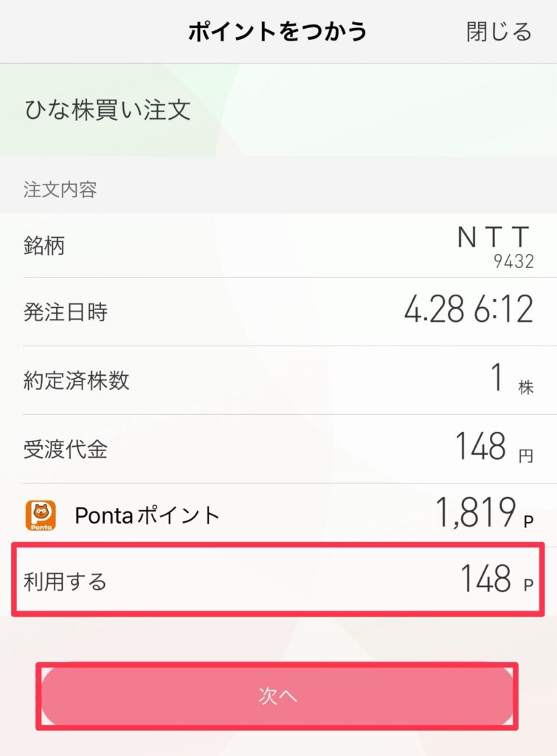Close the point usage screen via 閉じる

[499, 32]
